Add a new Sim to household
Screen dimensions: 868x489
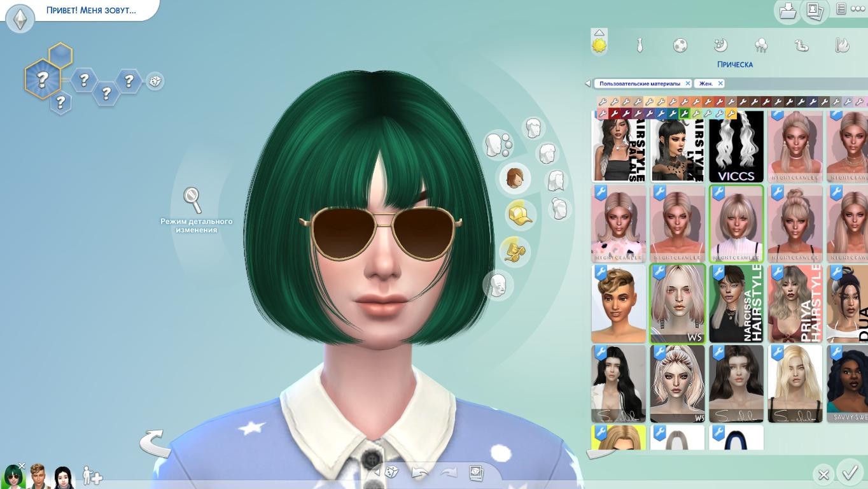[92, 476]
